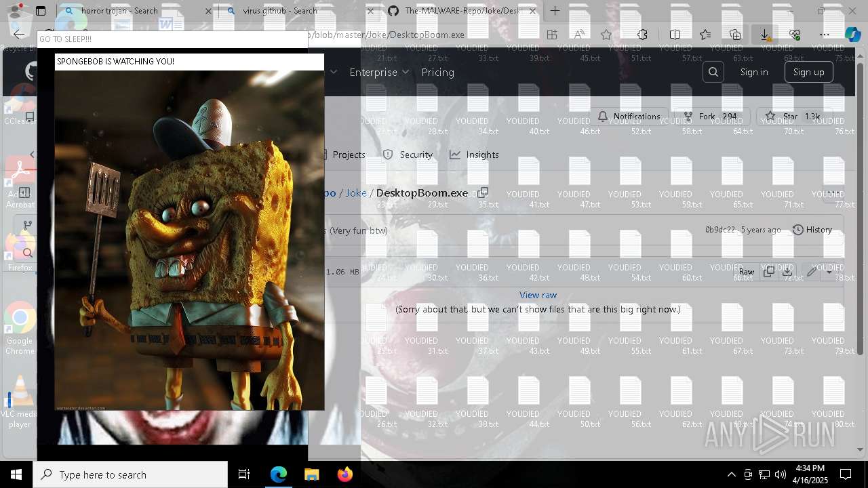
Task: Click the SPONGEBOB IS WATCHING YOU! popup title
Action: 189,62
